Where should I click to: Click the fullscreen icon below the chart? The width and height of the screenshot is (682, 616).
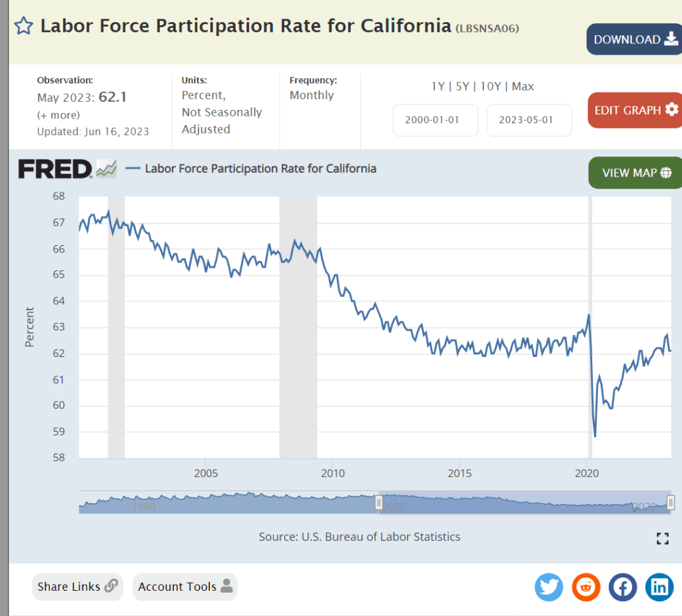coord(662,539)
